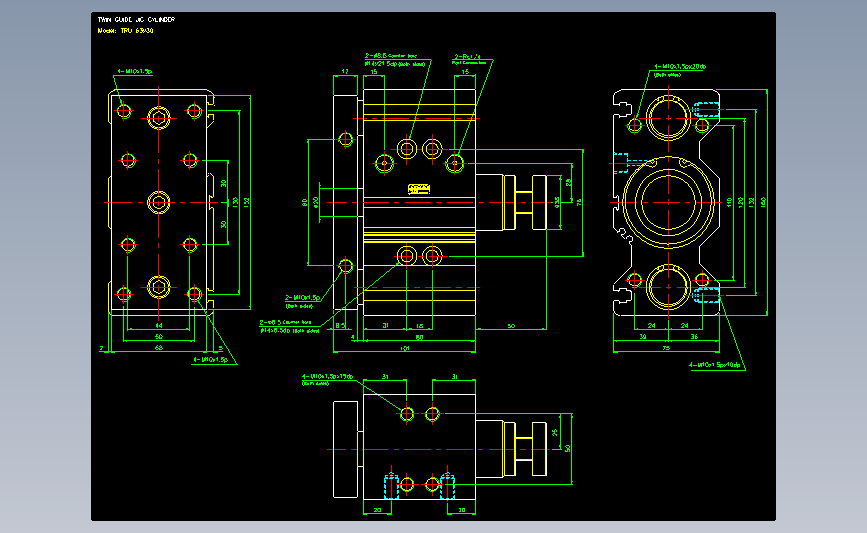Select the '4-M10x1.5px20dp' callout label
The width and height of the screenshot is (867, 533).
[680, 66]
